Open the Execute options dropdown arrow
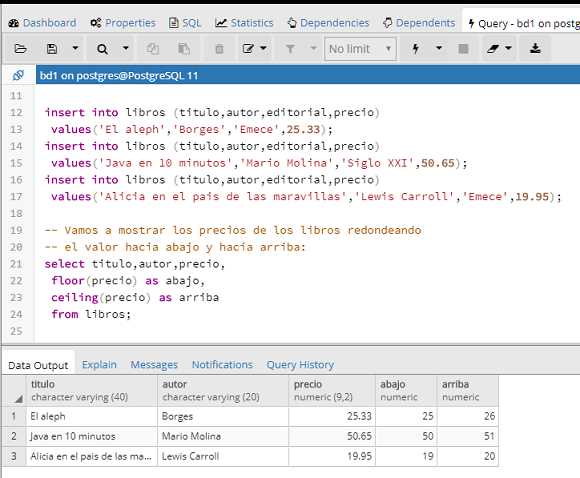The image size is (580, 478). 439,48
